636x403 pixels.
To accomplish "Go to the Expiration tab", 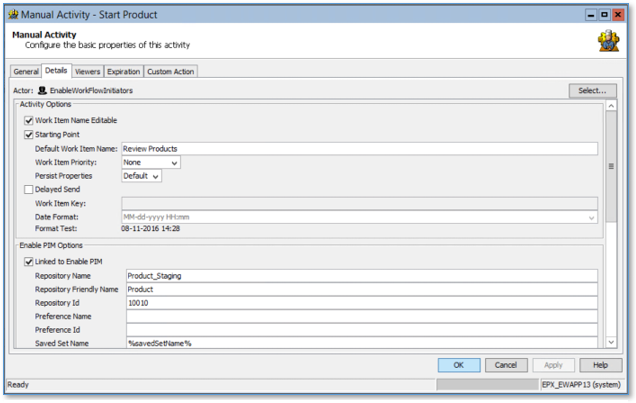I will (x=124, y=72).
